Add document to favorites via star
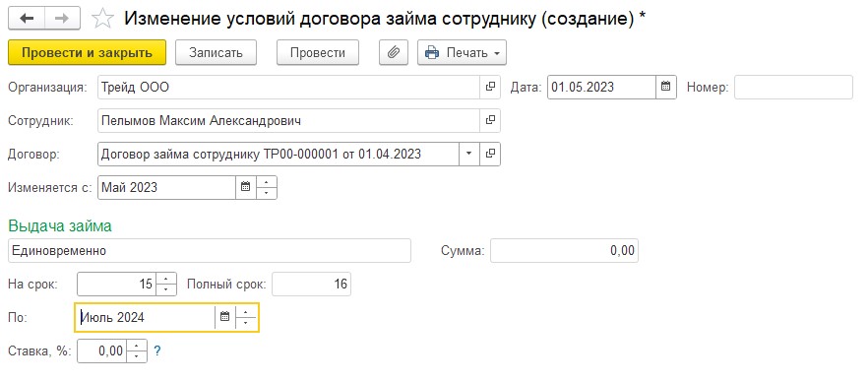Screen dimensions: 868x382 point(102,19)
